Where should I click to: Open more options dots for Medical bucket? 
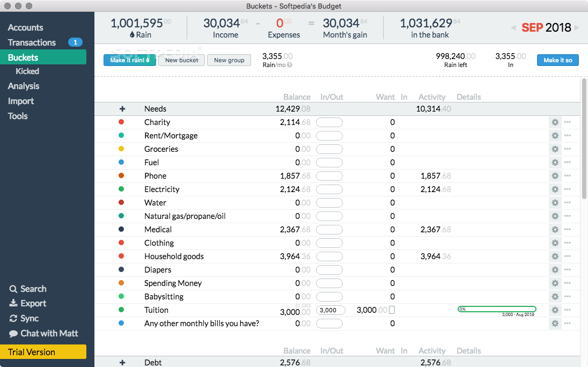click(568, 230)
